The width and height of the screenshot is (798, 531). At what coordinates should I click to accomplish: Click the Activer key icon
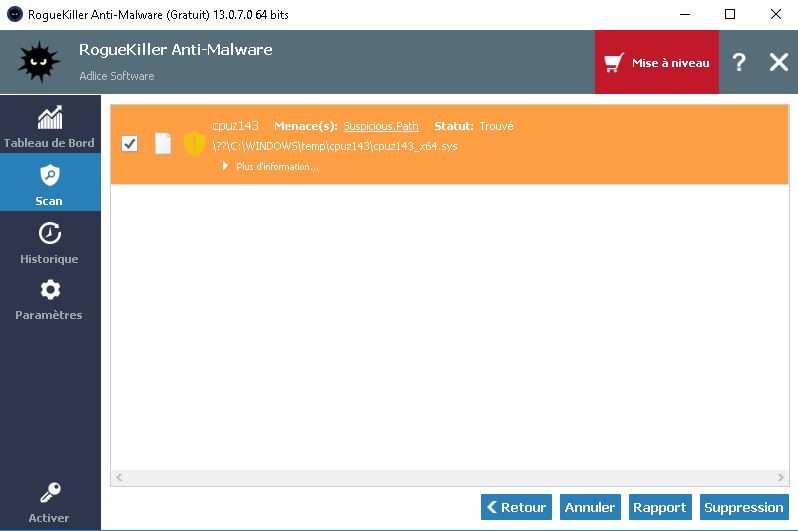[50, 492]
